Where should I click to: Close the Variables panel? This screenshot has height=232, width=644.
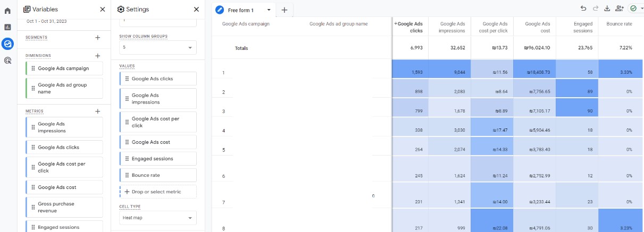tap(103, 9)
